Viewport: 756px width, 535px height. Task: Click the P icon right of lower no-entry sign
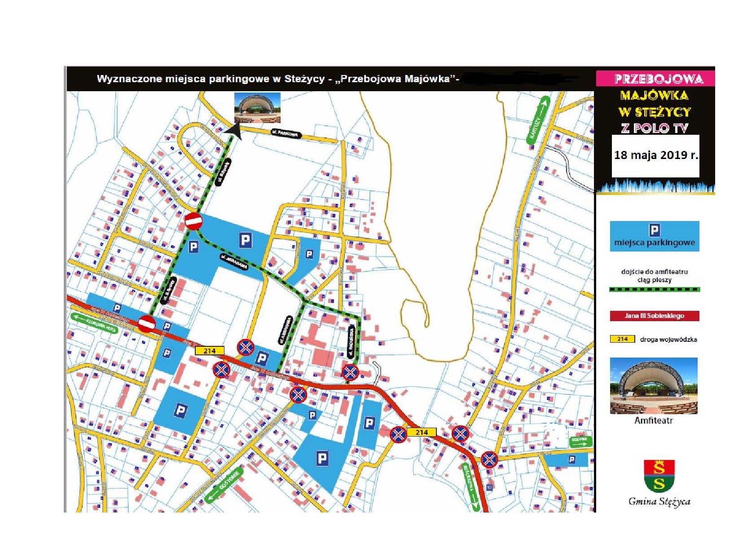167,327
